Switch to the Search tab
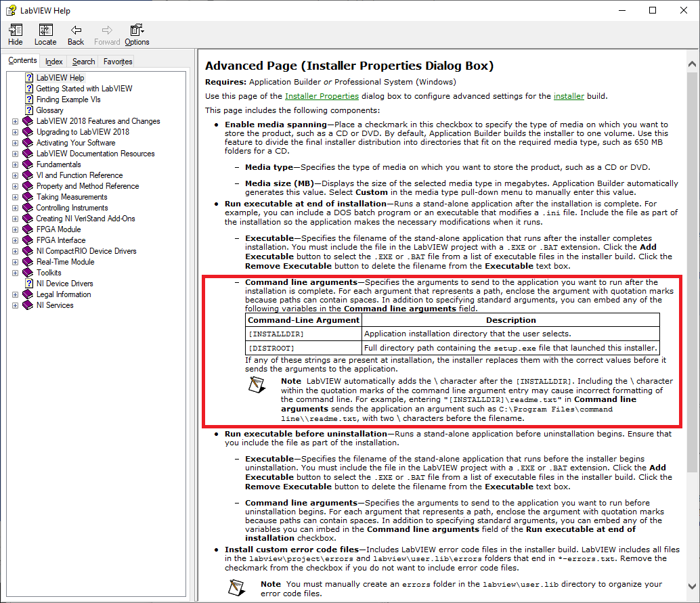Image resolution: width=700 pixels, height=603 pixels. (x=83, y=62)
